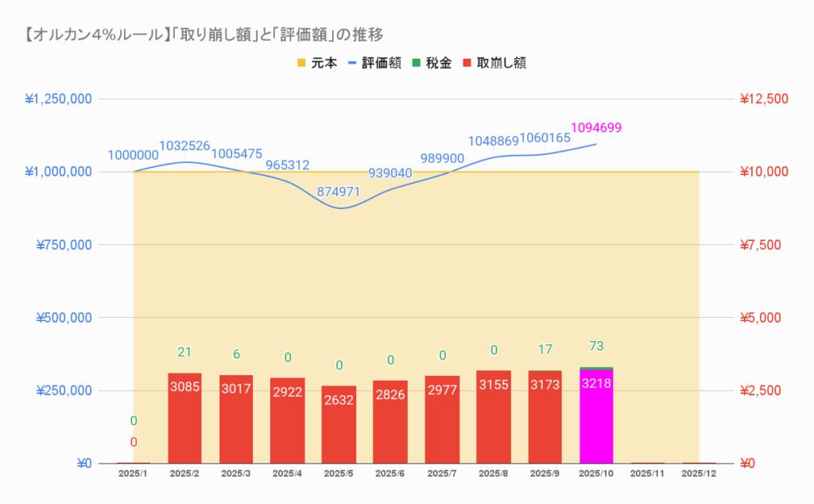Click the ¥12,500 right axis label
The image size is (814, 504).
pyautogui.click(x=763, y=99)
